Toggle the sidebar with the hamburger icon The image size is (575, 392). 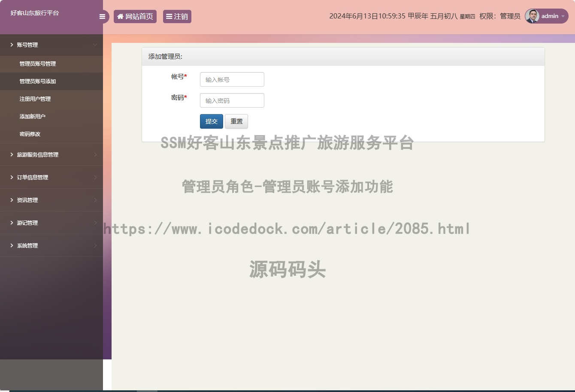(x=102, y=17)
